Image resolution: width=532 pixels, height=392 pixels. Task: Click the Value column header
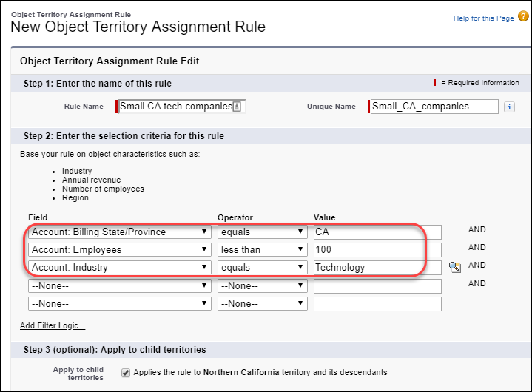pyautogui.click(x=324, y=217)
